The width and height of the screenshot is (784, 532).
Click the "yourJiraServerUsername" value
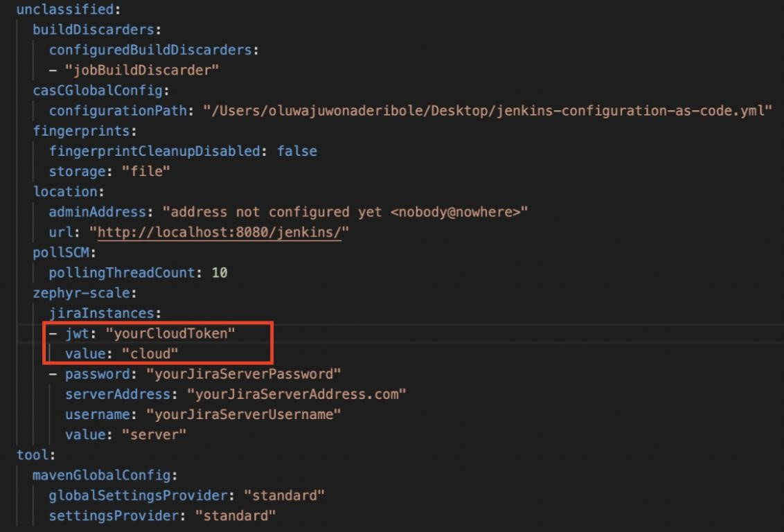click(x=244, y=414)
